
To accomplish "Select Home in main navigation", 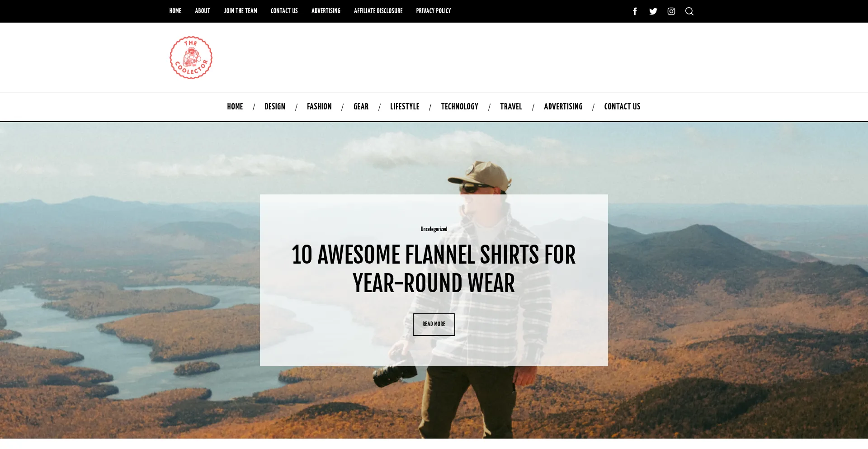I will click(235, 107).
